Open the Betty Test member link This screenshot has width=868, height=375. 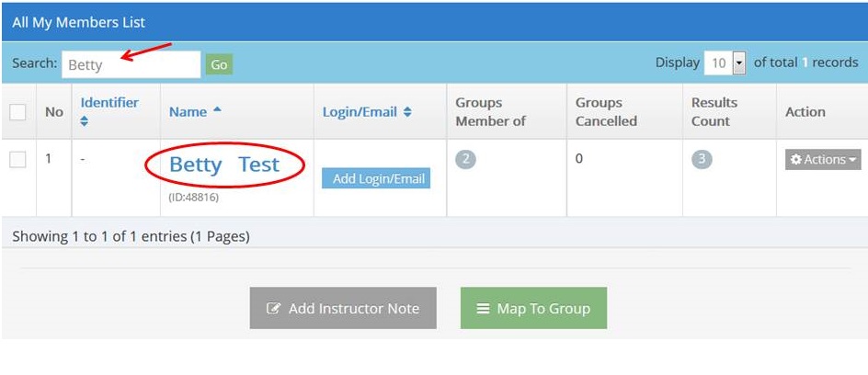224,165
